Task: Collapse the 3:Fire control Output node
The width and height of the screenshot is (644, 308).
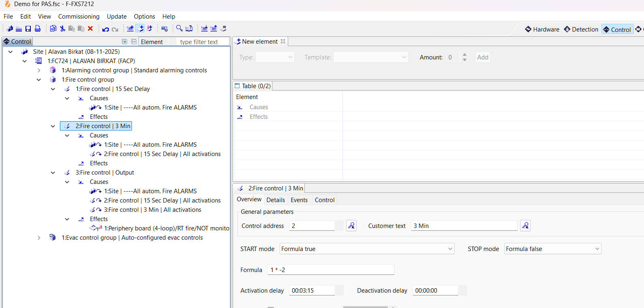Action: tap(53, 173)
